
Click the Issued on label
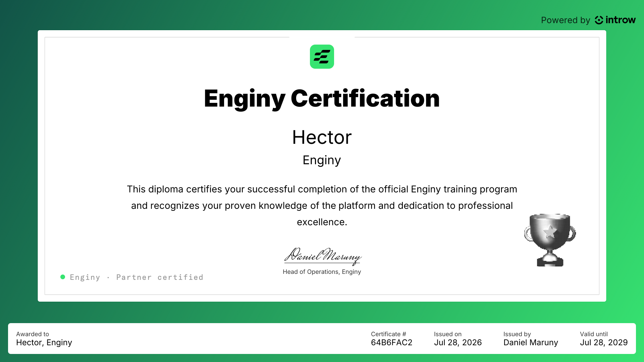click(x=448, y=334)
